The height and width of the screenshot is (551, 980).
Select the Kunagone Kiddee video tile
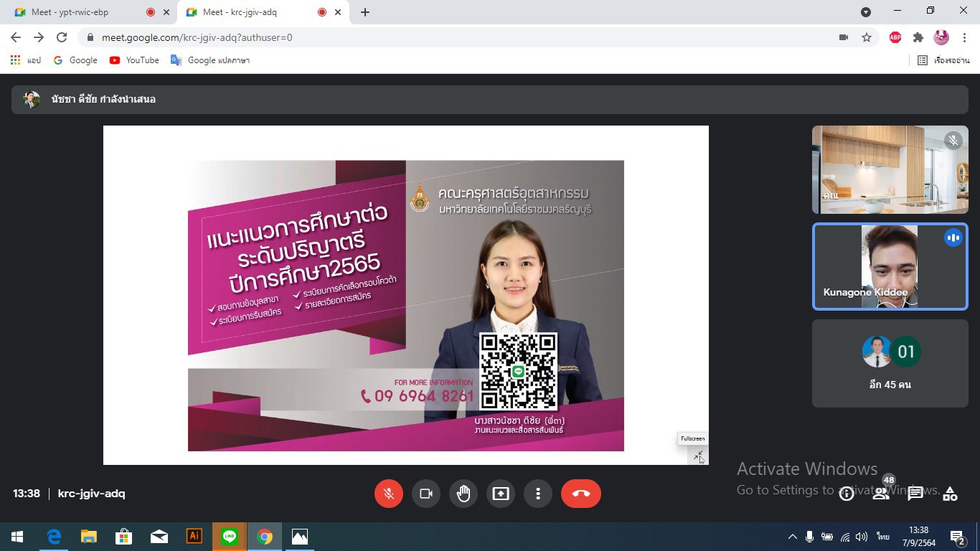[x=890, y=267]
